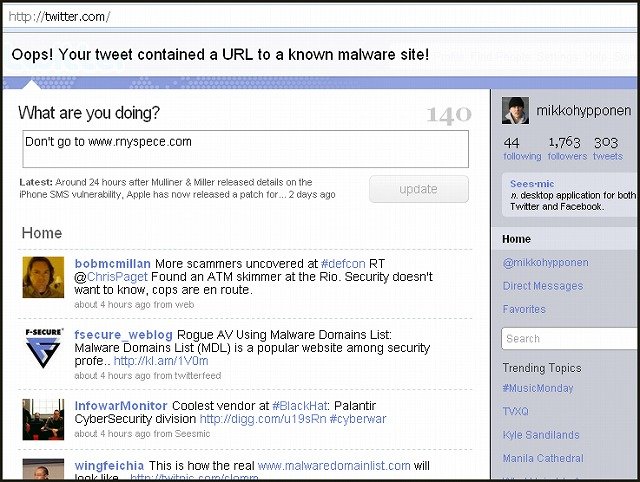Click the Trending Topics heading

click(x=542, y=368)
